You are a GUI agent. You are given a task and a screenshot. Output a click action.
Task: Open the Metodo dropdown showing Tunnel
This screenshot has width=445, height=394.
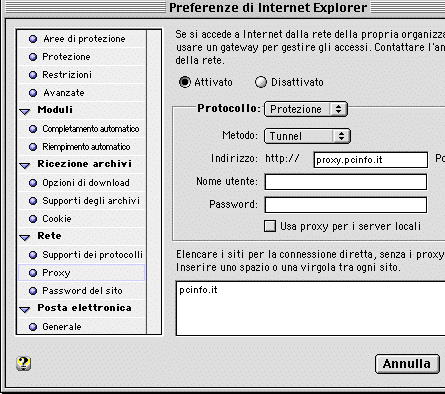click(x=307, y=136)
